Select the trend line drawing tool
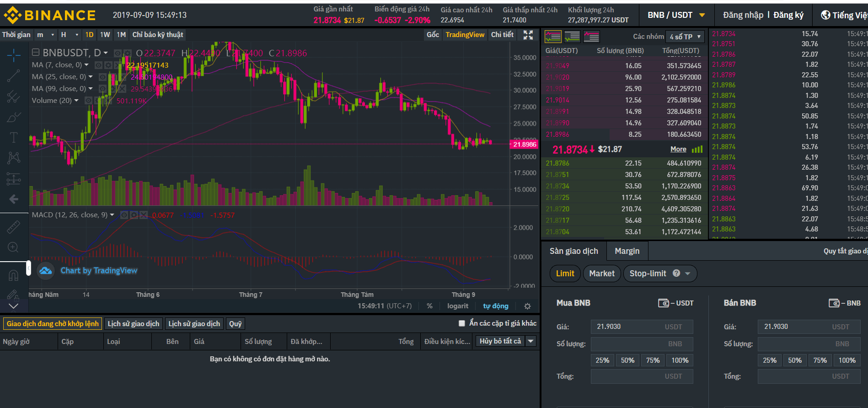Viewport: 868px width, 408px height. (13, 76)
